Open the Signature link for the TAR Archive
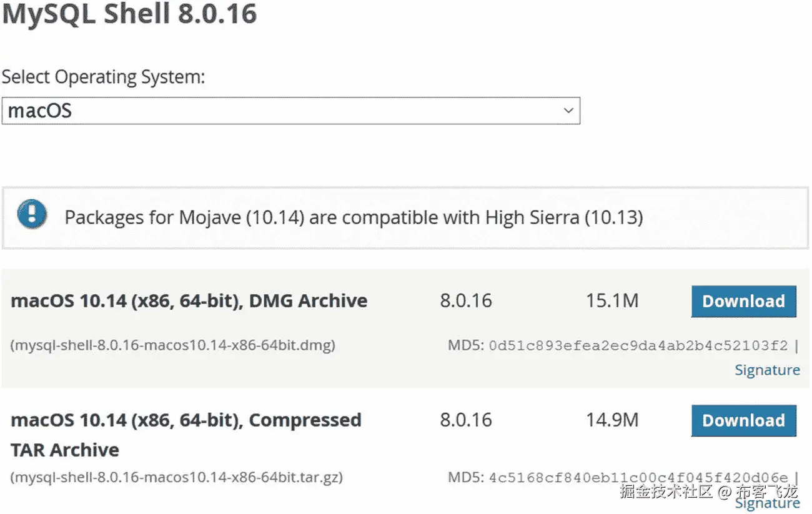This screenshot has height=514, width=812. 767,503
